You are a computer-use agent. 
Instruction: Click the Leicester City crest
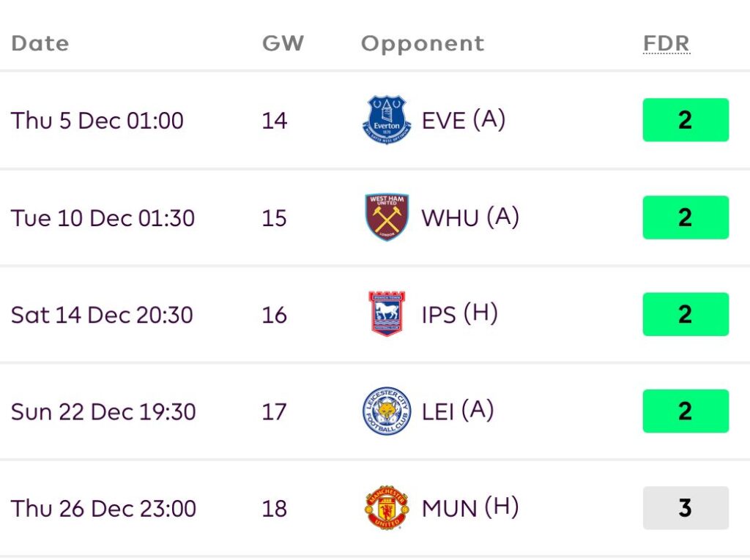(387, 411)
